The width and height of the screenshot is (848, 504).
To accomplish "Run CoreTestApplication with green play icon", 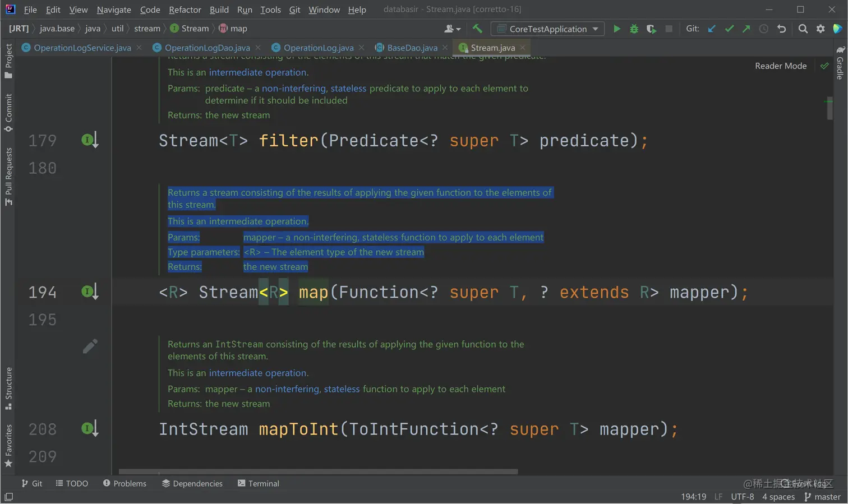I will coord(616,29).
